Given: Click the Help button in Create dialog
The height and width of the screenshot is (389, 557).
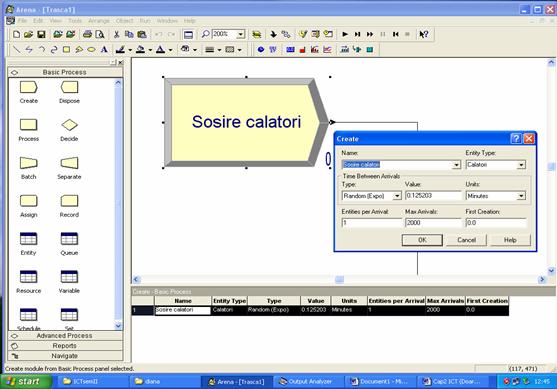Looking at the screenshot, I should tap(510, 240).
